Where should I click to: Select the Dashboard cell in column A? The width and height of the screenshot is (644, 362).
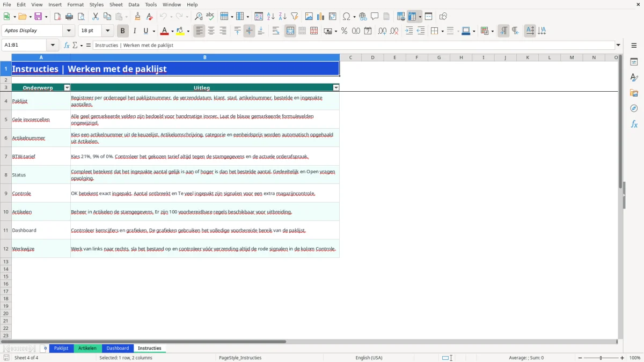point(41,230)
